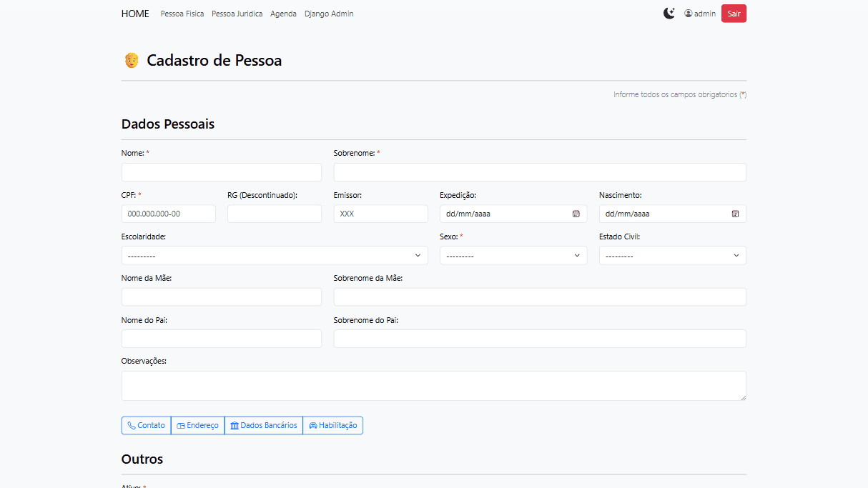868x488 pixels.
Task: Expand the Estado Civil dropdown
Action: 672,255
